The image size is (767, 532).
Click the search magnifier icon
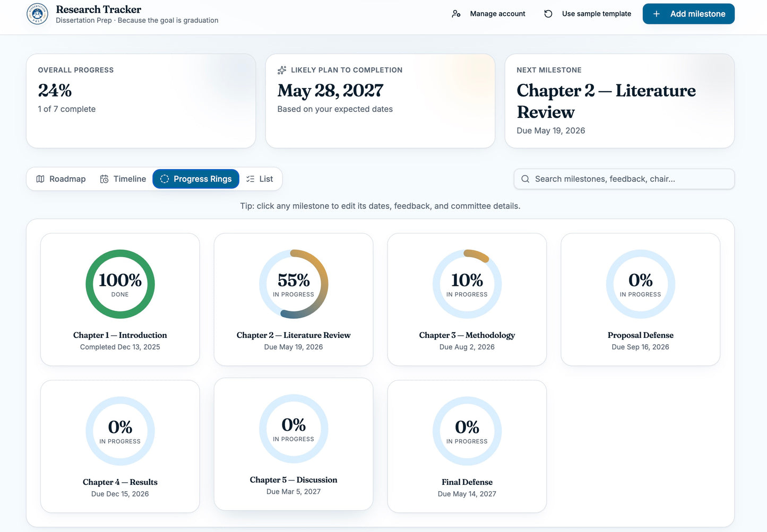coord(525,179)
